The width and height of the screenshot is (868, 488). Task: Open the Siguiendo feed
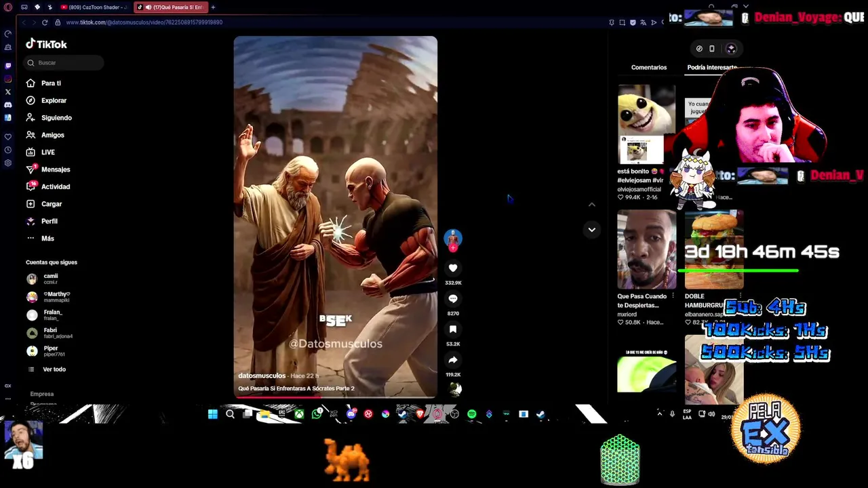point(49,118)
